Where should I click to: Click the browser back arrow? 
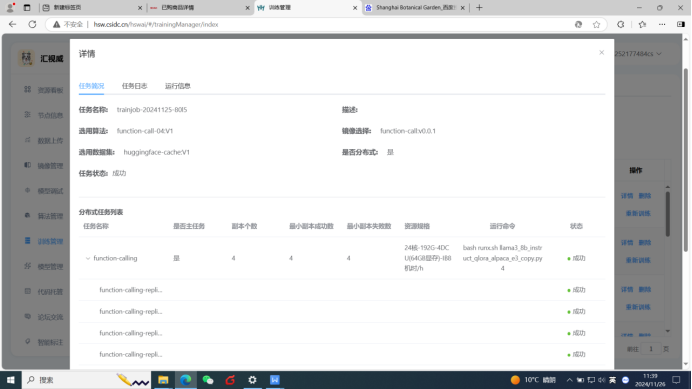tap(12, 24)
